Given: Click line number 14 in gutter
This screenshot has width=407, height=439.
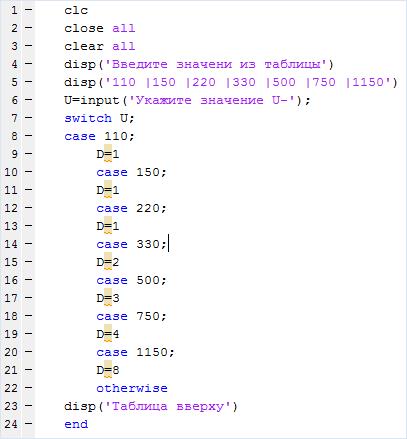Looking at the screenshot, I should [x=11, y=244].
